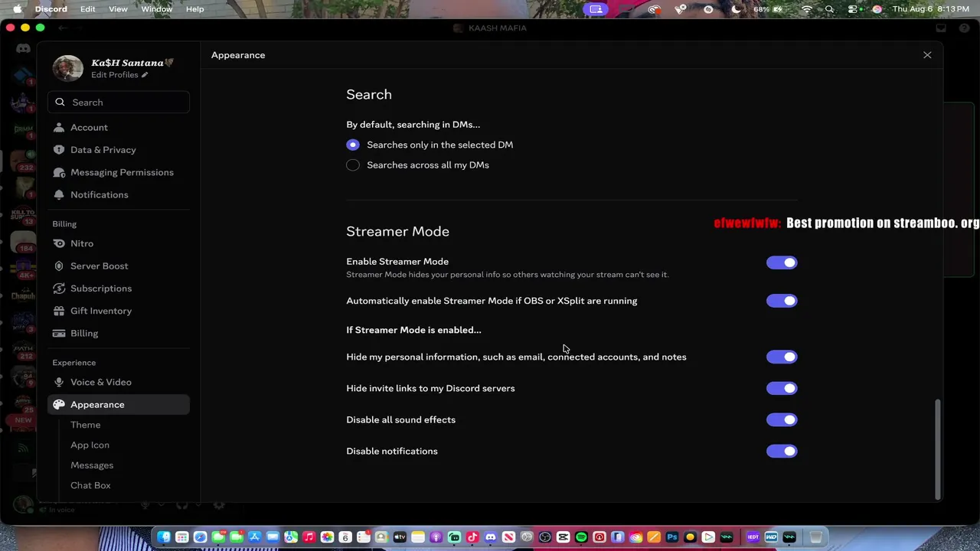The width and height of the screenshot is (980, 551).
Task: Click the user profile avatar
Action: [x=67, y=68]
